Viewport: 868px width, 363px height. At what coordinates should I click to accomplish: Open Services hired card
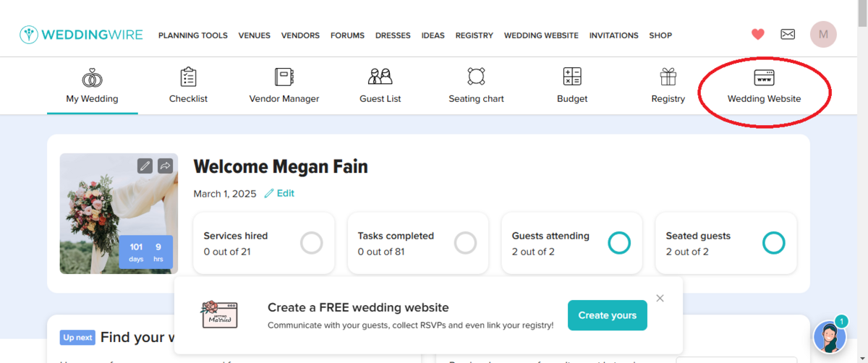[264, 244]
